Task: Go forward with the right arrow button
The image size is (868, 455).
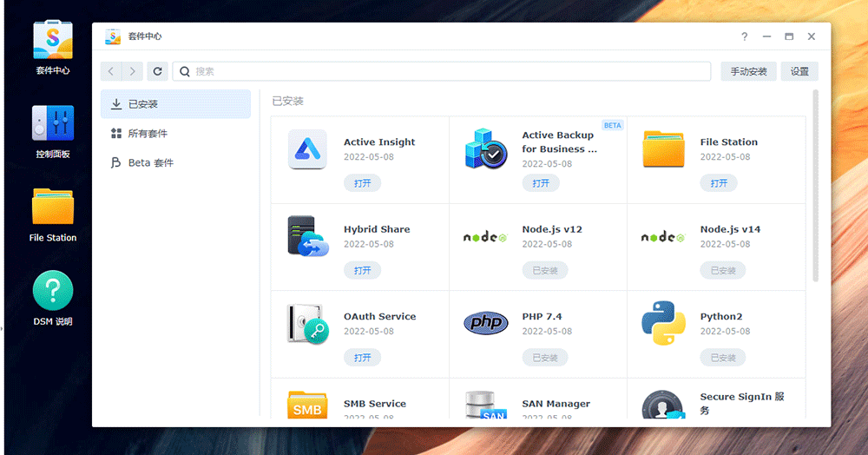Action: click(x=132, y=71)
